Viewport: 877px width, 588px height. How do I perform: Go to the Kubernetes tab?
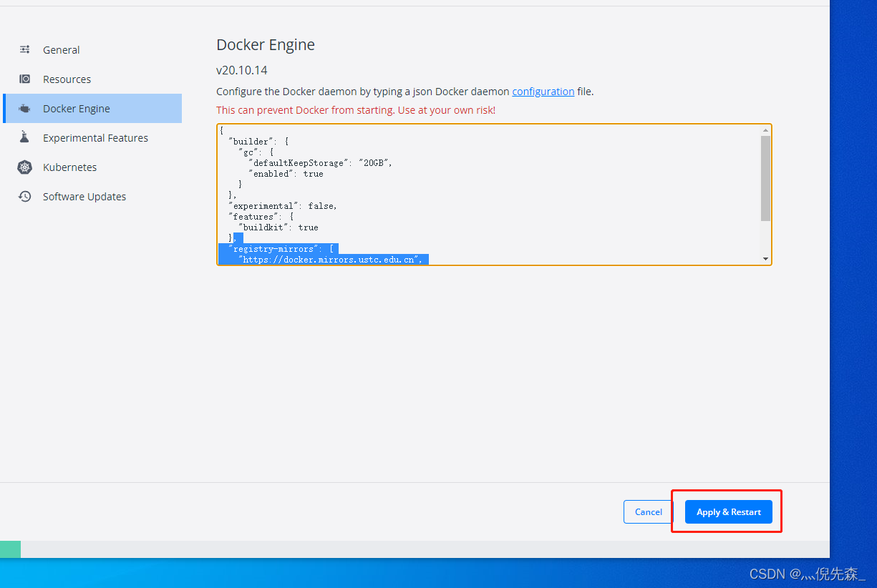[x=92, y=167]
